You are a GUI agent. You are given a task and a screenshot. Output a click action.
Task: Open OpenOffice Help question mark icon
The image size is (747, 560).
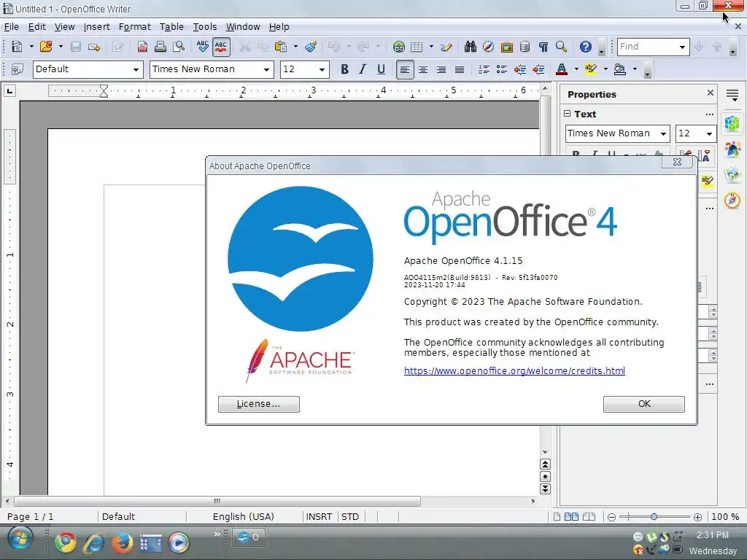click(586, 47)
